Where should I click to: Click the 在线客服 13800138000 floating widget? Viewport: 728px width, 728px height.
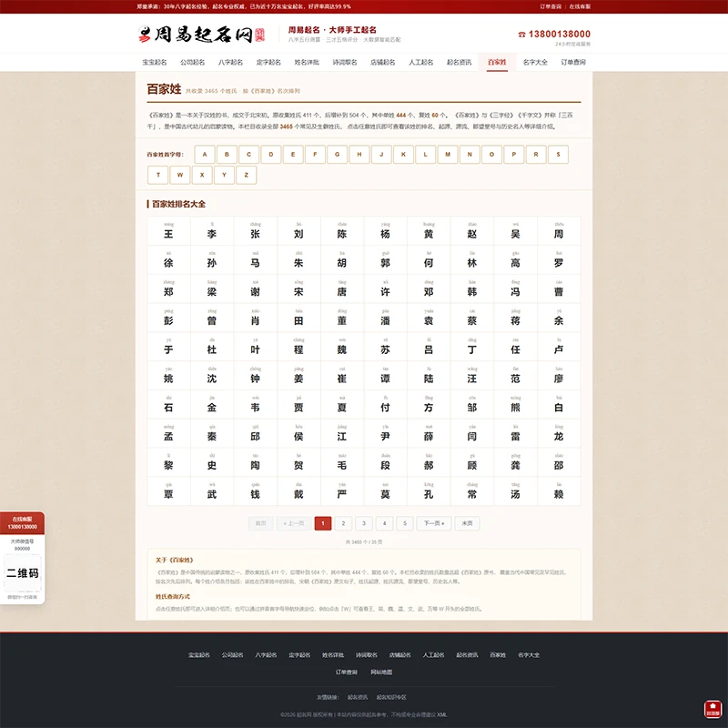[x=22, y=522]
